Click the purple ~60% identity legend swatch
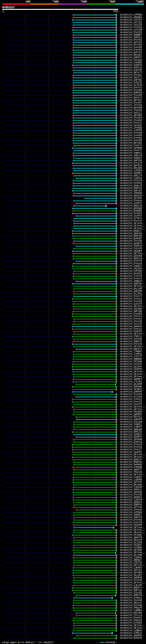This screenshot has width=146, height=644. point(73,4)
